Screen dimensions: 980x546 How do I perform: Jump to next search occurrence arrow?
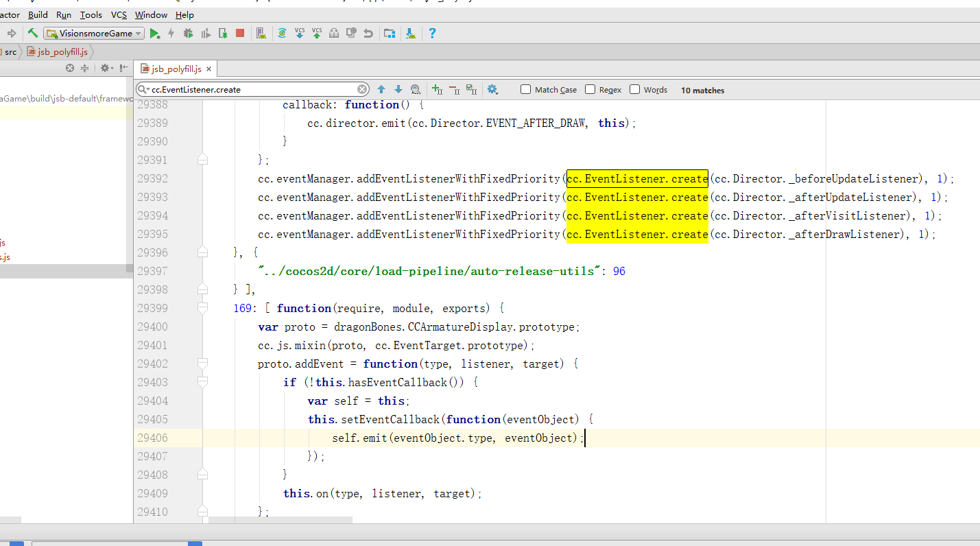[398, 89]
